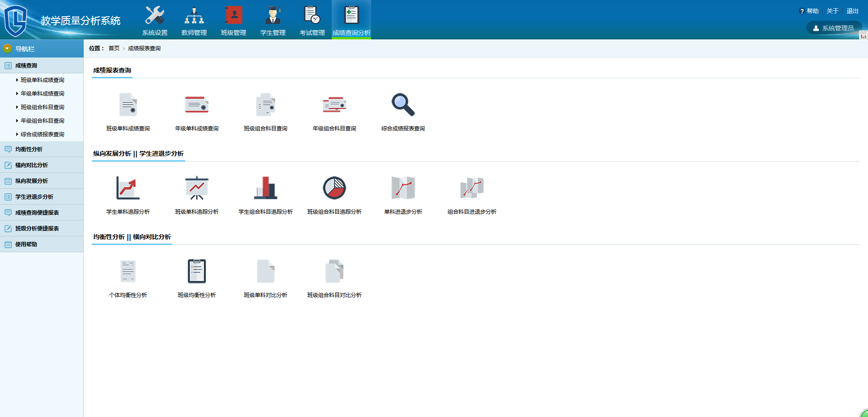This screenshot has width=868, height=417.
Task: Click 班级单科成绩查询 document icon
Action: pyautogui.click(x=128, y=105)
